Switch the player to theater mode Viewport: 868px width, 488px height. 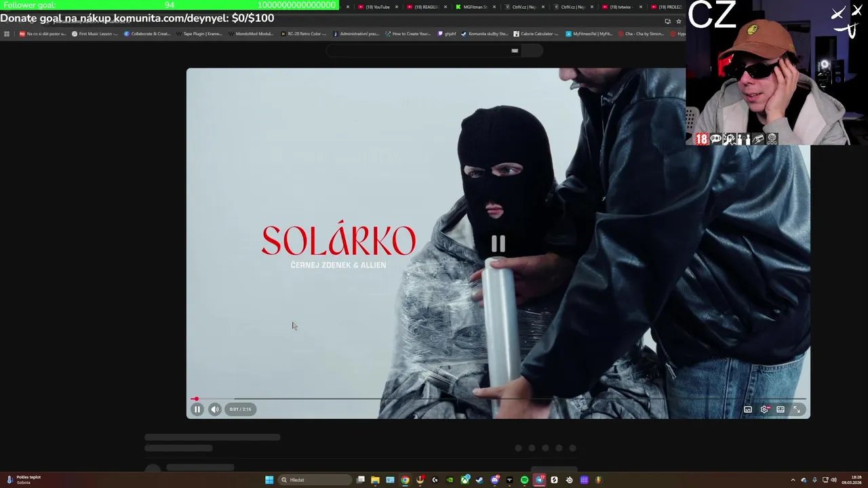click(x=781, y=409)
